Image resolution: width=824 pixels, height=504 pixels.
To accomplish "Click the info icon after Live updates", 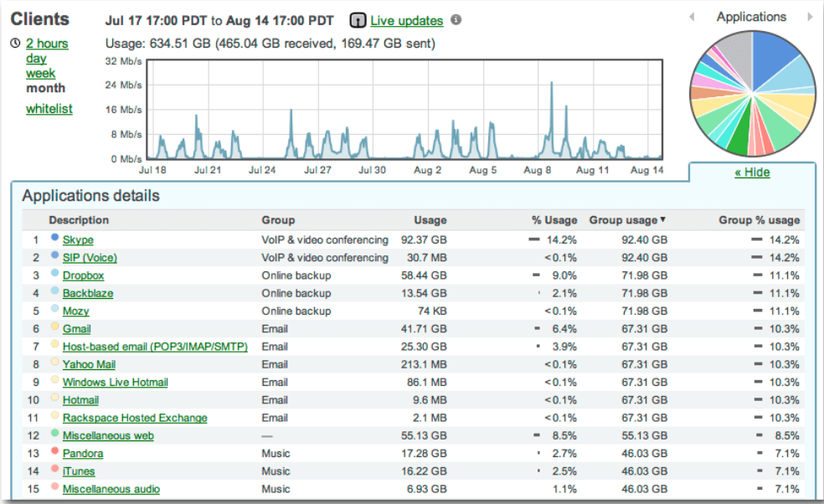I will 456,19.
